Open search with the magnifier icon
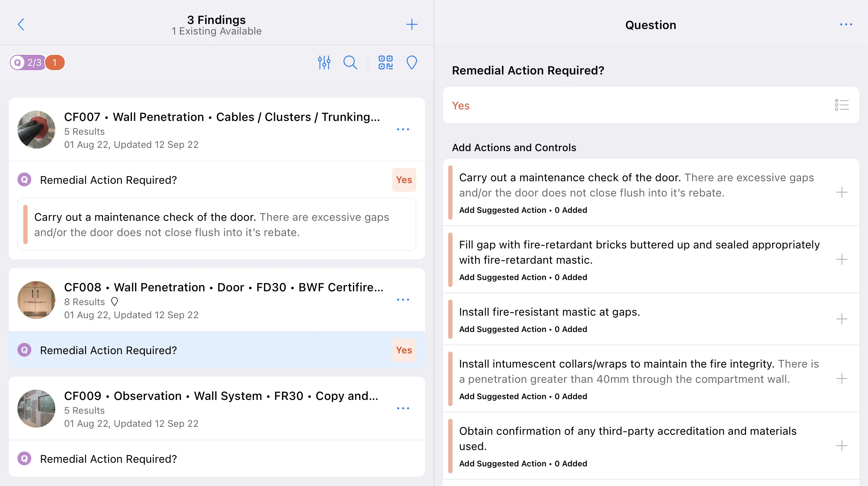868x486 pixels. (x=350, y=62)
